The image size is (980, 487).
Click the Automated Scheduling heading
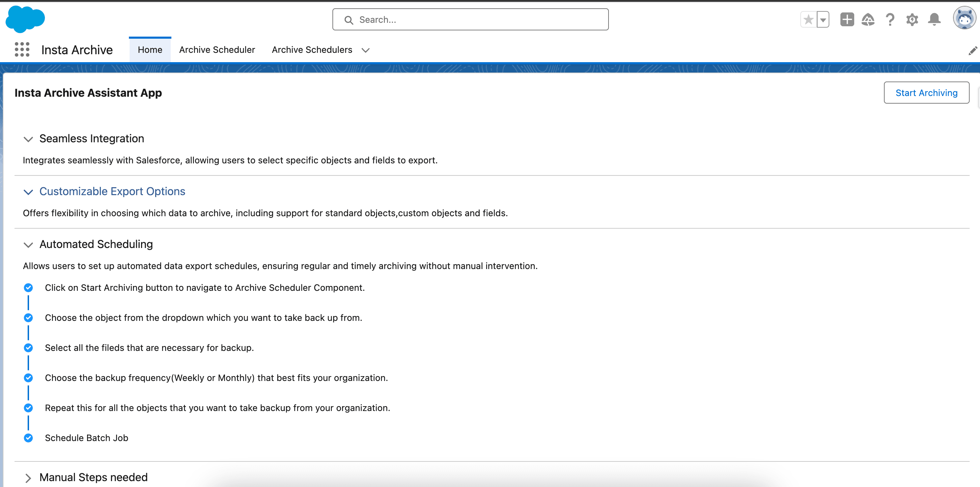point(96,244)
